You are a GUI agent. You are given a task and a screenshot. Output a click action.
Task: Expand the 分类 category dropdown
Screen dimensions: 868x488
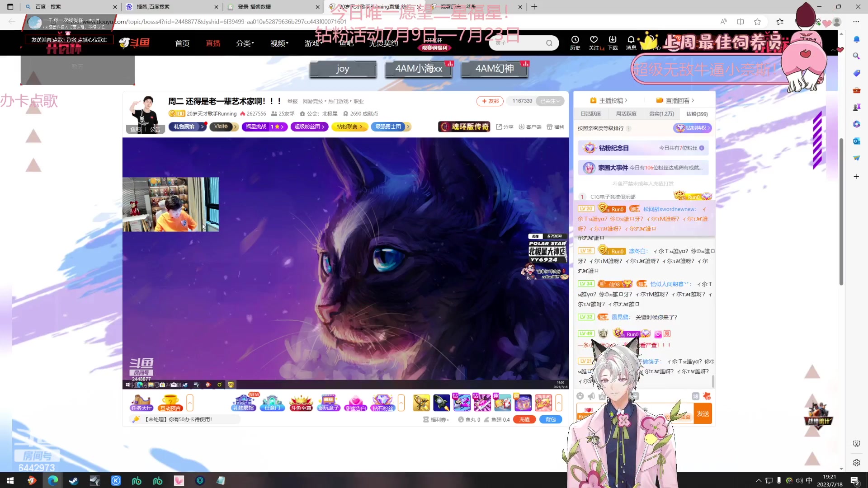pos(245,43)
